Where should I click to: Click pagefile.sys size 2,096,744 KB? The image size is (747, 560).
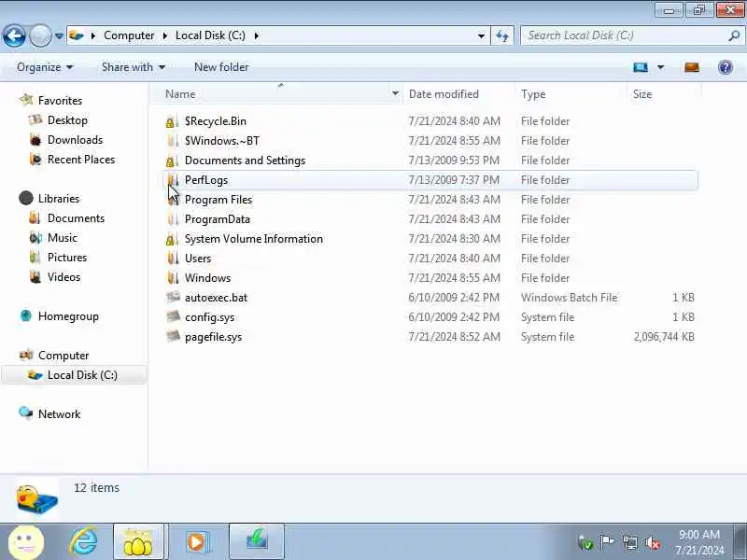pos(664,337)
